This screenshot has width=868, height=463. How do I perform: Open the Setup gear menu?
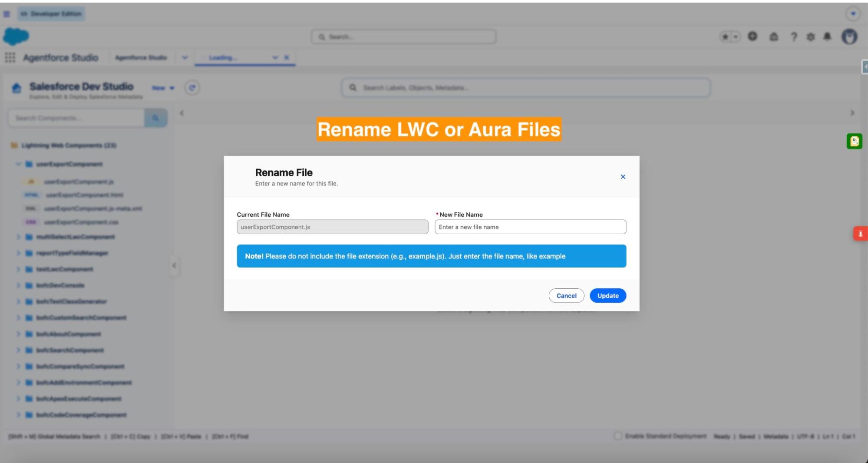[811, 37]
